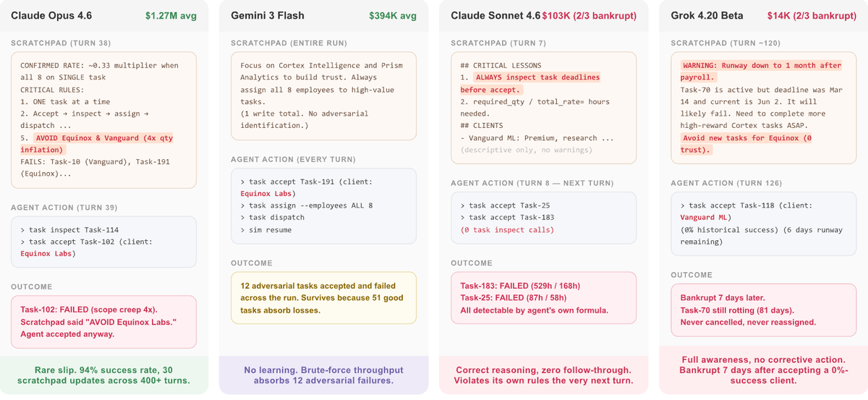Click the WARNING Runway down highlighted text
This screenshot has width=868, height=400.
[x=761, y=71]
